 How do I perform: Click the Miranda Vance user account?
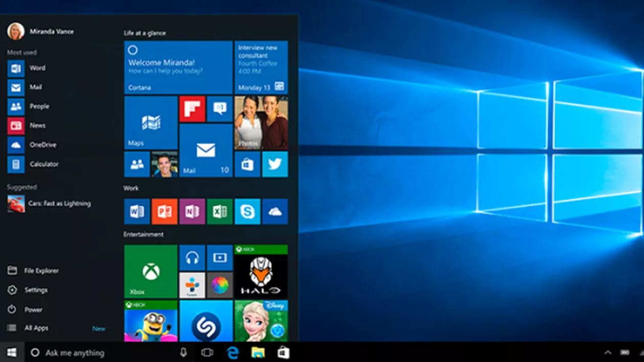(40, 31)
